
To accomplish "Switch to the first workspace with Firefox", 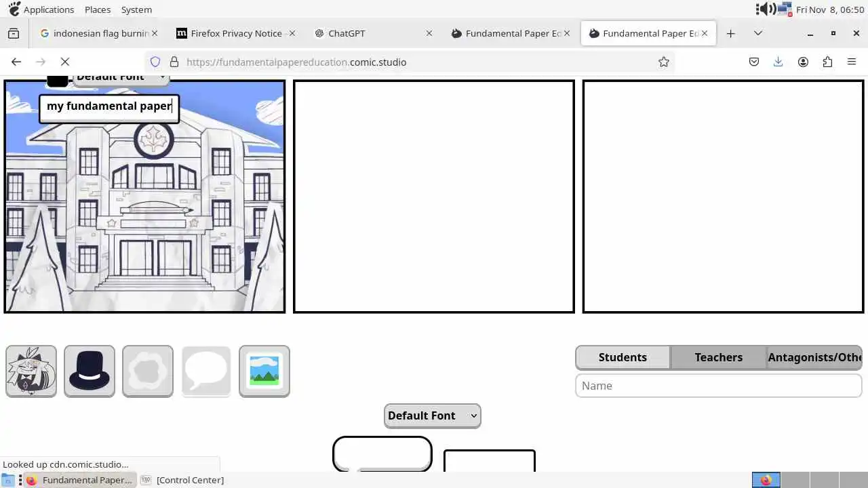I will coord(766,480).
